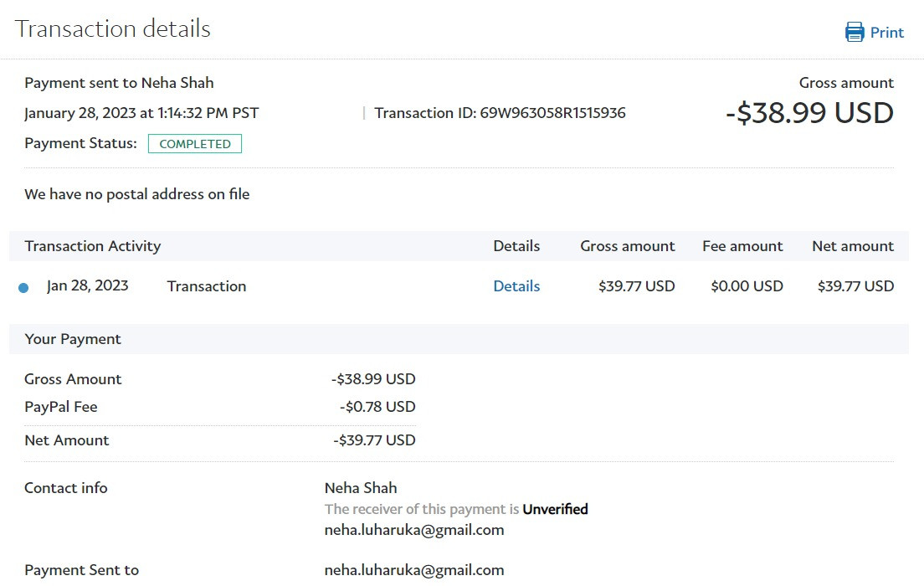Click the Transaction Activity header
Viewport: 924px width, 586px height.
click(93, 246)
